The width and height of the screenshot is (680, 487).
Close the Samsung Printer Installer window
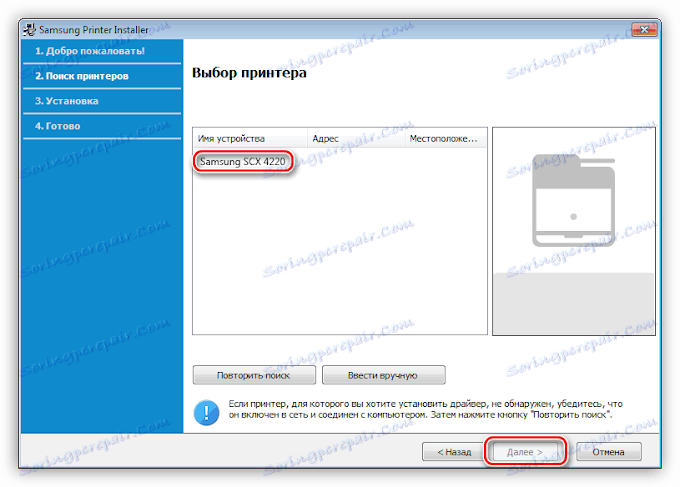point(644,29)
